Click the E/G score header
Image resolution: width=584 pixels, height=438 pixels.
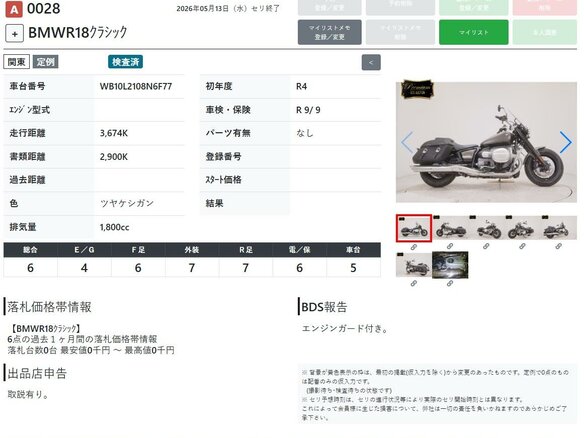tap(84, 250)
